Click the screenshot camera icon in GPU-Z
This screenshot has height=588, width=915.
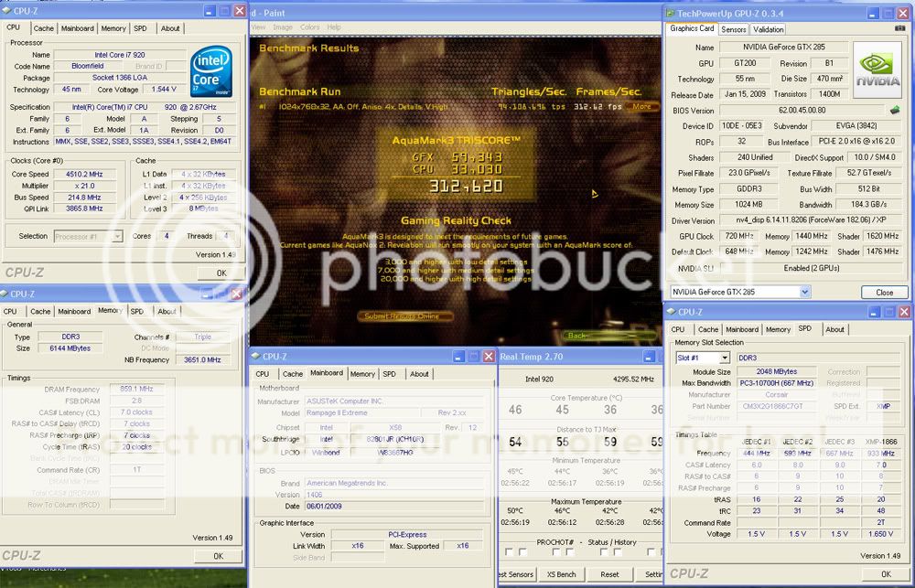[899, 28]
